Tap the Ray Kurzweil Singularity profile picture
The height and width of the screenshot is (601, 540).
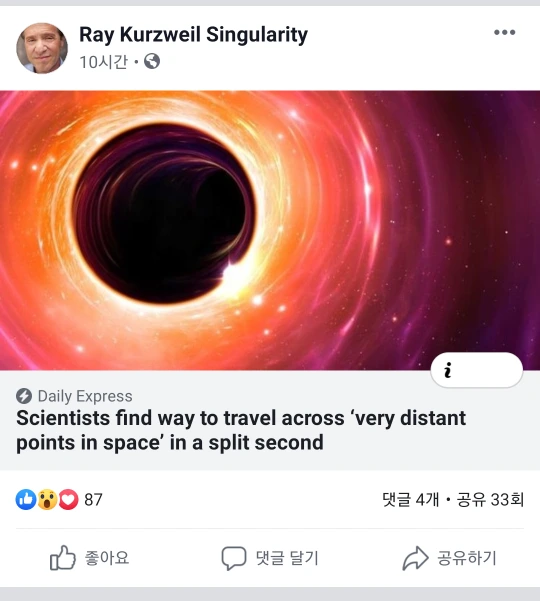click(x=42, y=48)
